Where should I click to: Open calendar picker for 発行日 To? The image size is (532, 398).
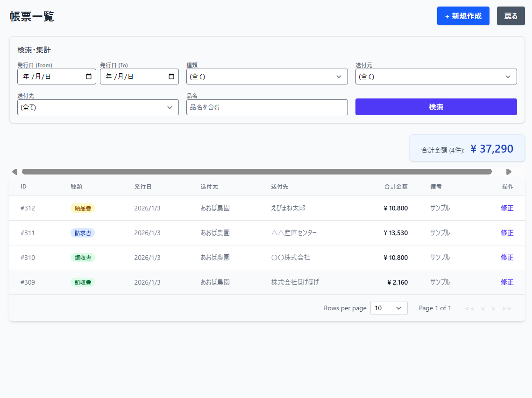click(171, 77)
